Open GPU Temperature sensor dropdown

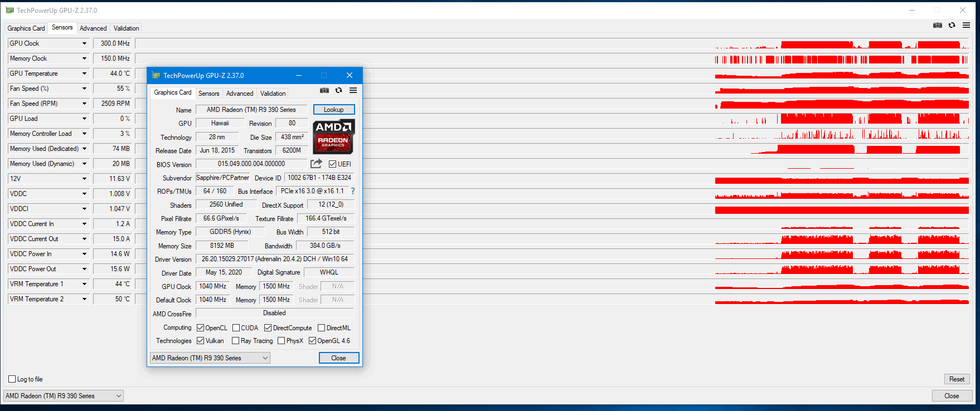[x=85, y=74]
